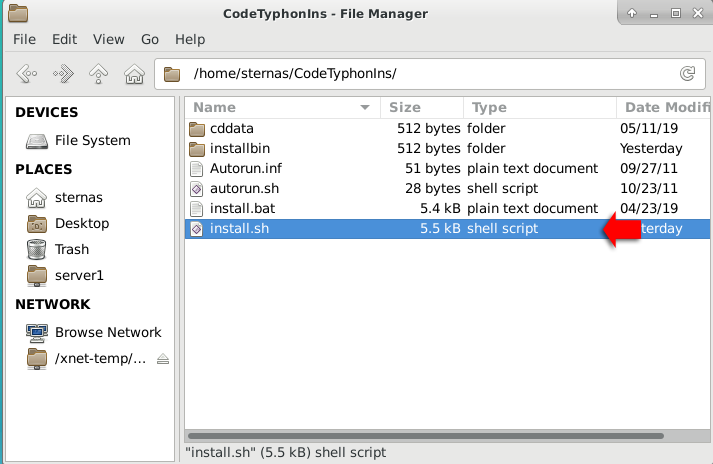
Task: Open the Go menu
Action: pos(150,40)
